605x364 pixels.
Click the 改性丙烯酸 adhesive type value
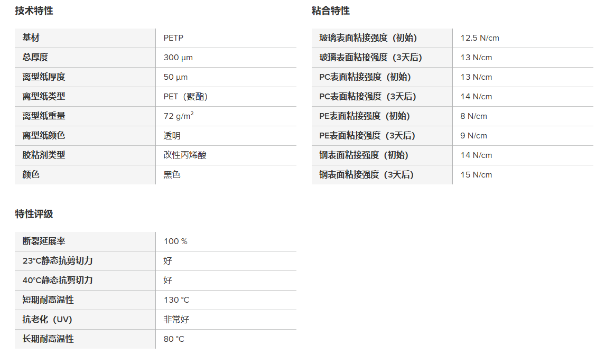(181, 155)
